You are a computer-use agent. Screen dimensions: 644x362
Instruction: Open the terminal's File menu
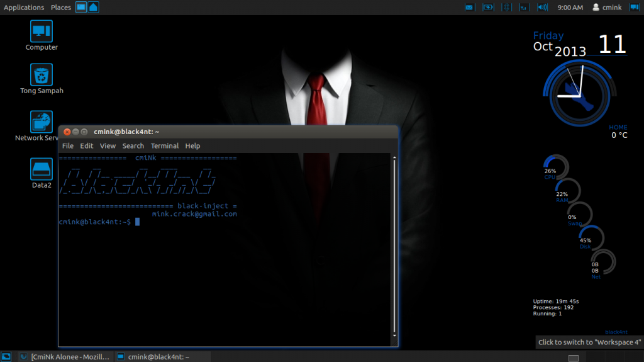click(67, 145)
